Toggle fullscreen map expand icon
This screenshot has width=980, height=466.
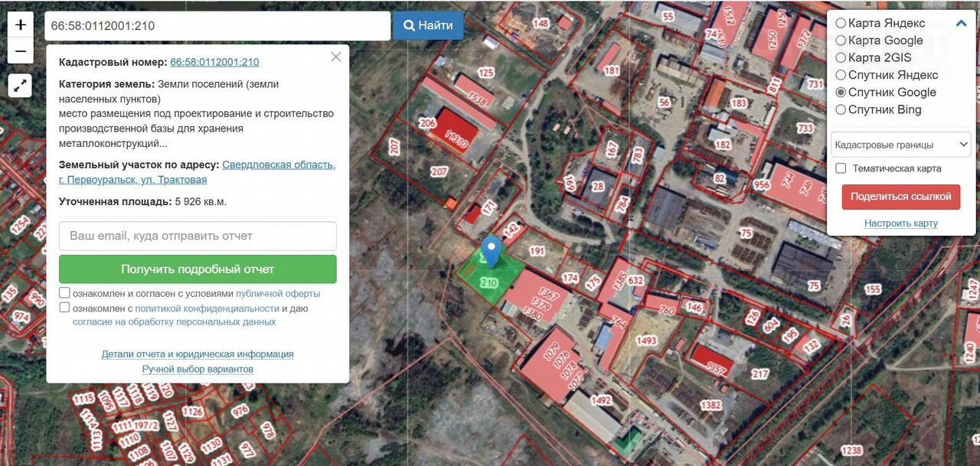tap(21, 85)
